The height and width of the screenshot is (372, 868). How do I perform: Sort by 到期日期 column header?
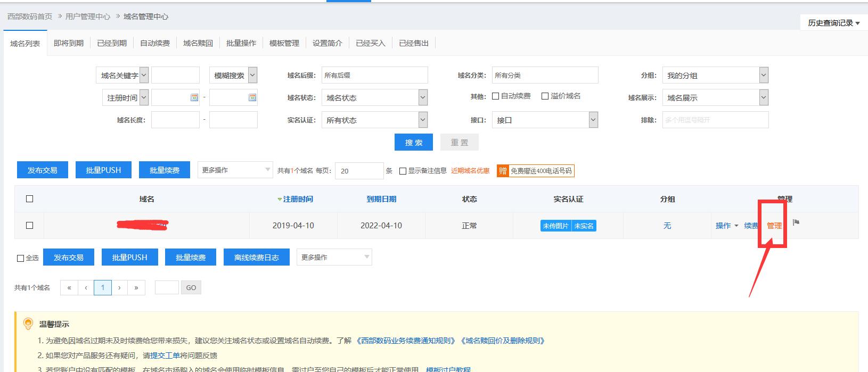pyautogui.click(x=381, y=199)
